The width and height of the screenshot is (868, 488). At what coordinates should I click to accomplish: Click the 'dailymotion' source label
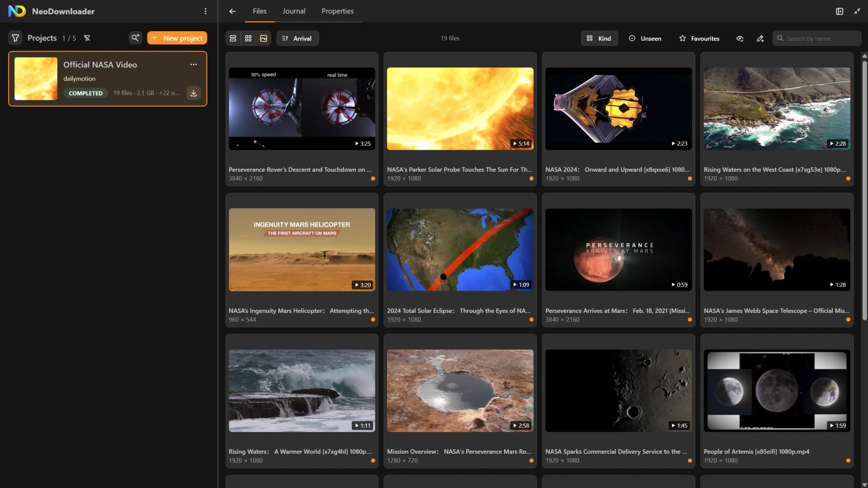pyautogui.click(x=79, y=79)
